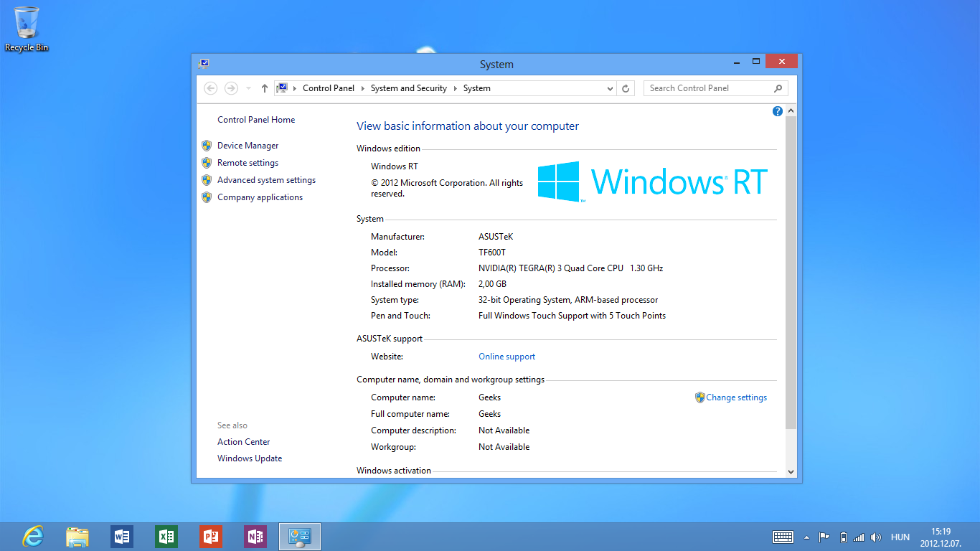
Task: Open OneNote from the taskbar
Action: pos(255,537)
